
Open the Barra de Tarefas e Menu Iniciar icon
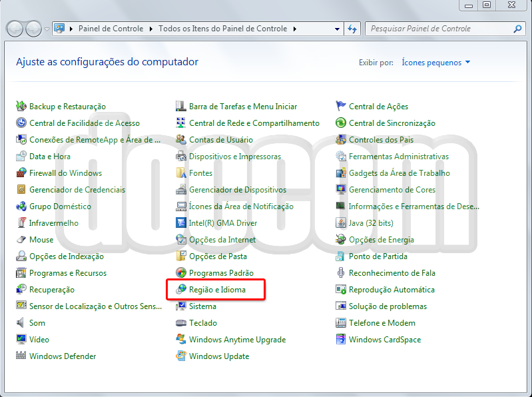pos(181,106)
